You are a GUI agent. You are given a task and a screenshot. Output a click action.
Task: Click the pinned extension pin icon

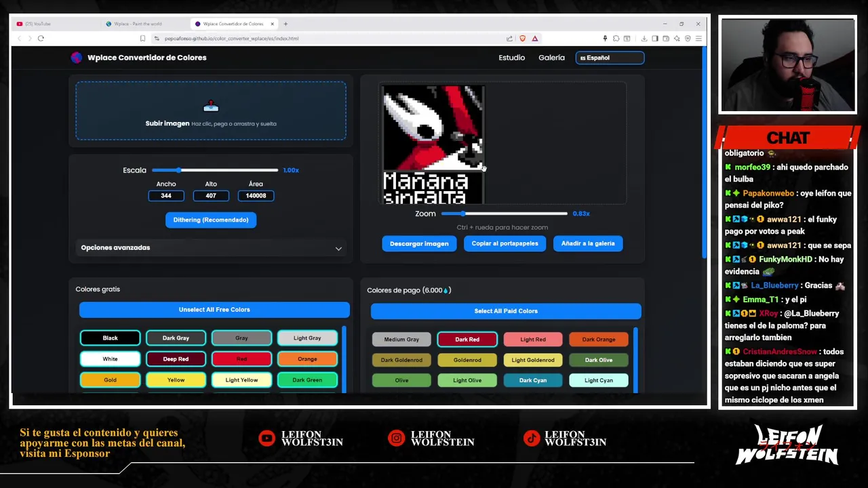coord(605,39)
